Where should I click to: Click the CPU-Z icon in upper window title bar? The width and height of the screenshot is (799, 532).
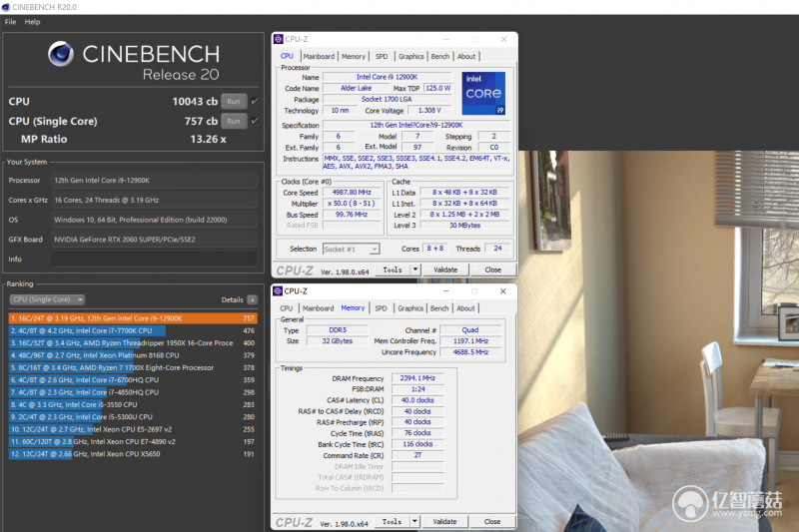tap(279, 39)
